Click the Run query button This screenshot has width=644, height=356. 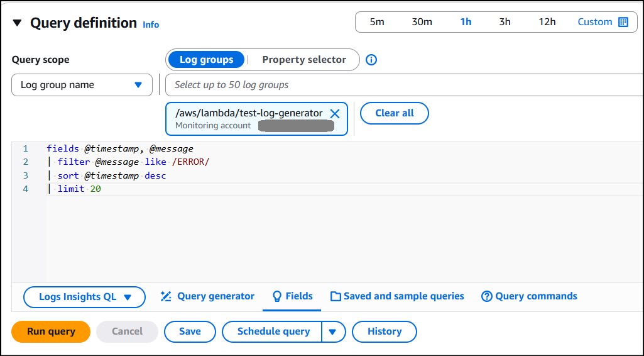pos(51,331)
